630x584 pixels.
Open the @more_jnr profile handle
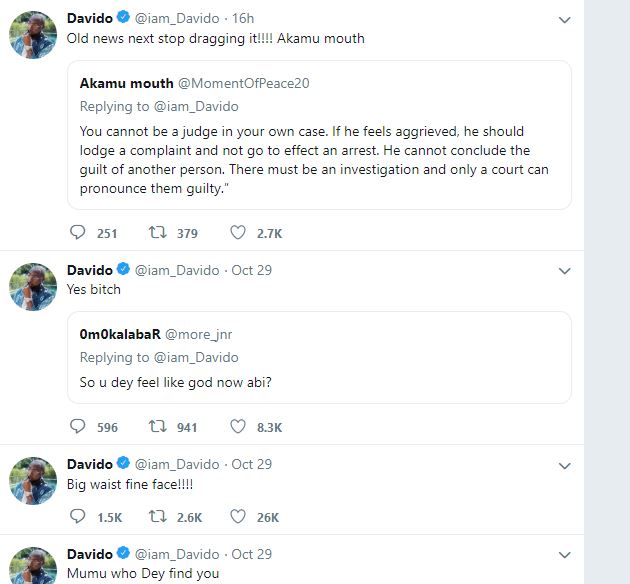pos(198,333)
